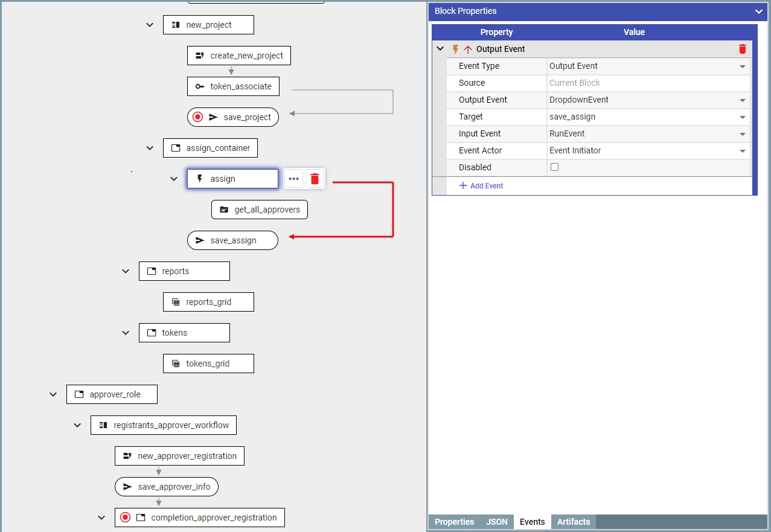Collapse the Block Properties panel

pyautogui.click(x=759, y=11)
